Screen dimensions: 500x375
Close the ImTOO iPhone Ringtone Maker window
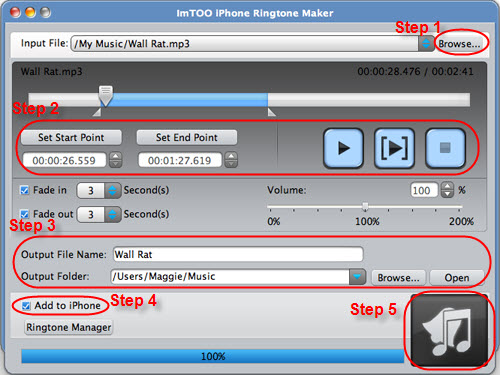click(15, 12)
